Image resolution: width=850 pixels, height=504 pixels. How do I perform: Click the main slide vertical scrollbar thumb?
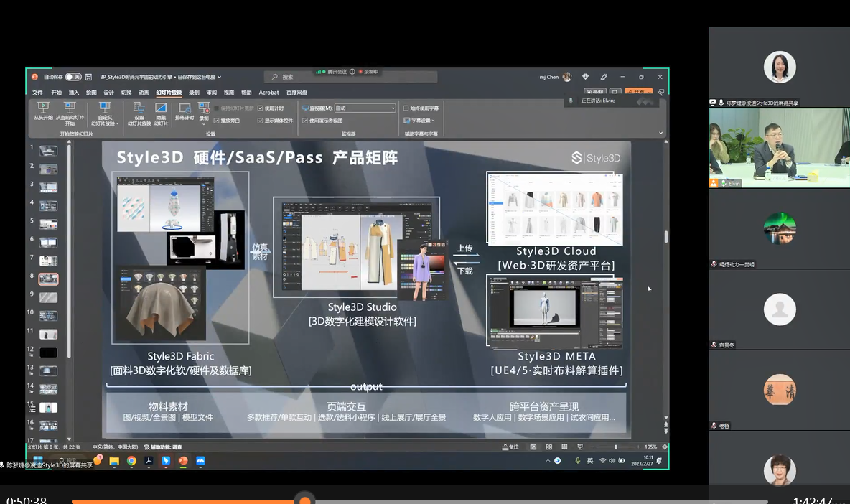pos(665,237)
